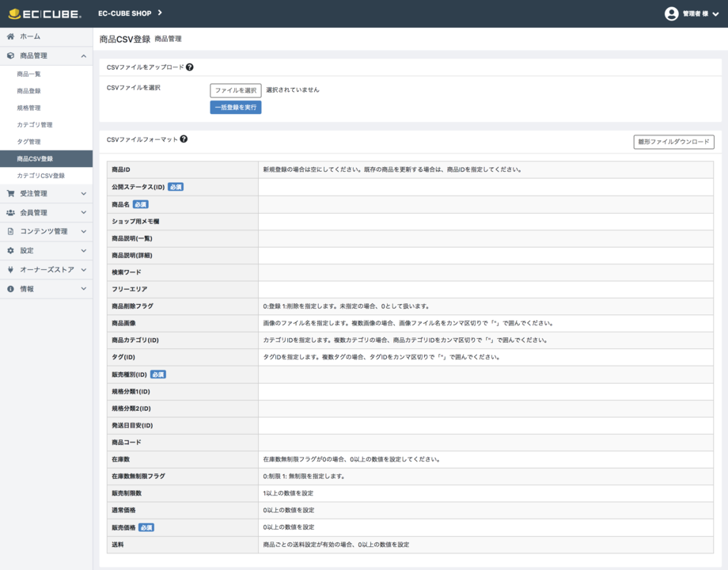Expand the オーナーズストア menu chevron

(84, 269)
